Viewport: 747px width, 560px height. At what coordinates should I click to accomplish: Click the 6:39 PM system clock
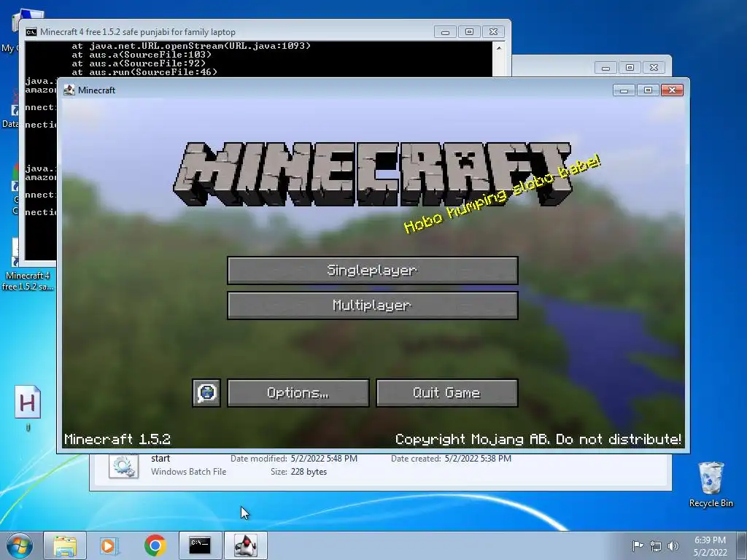(710, 540)
